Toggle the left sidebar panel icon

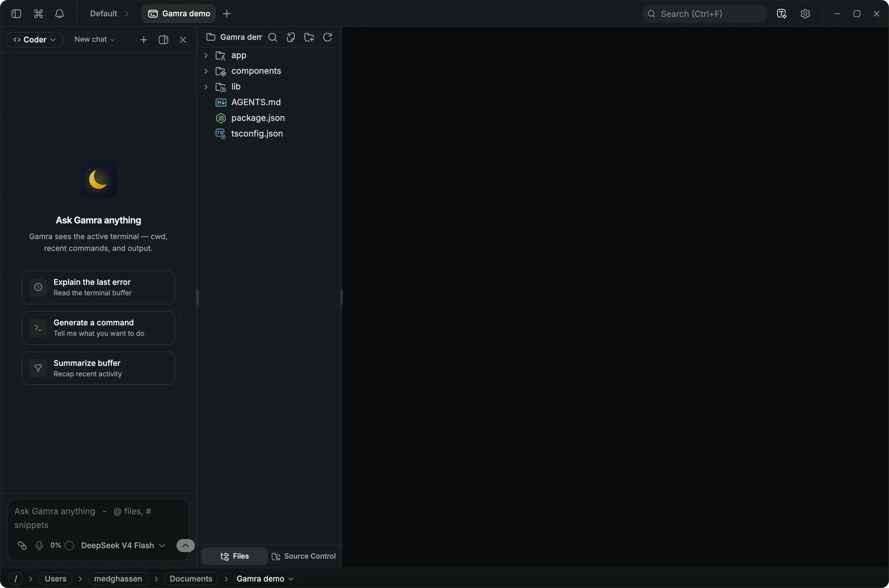pos(16,14)
